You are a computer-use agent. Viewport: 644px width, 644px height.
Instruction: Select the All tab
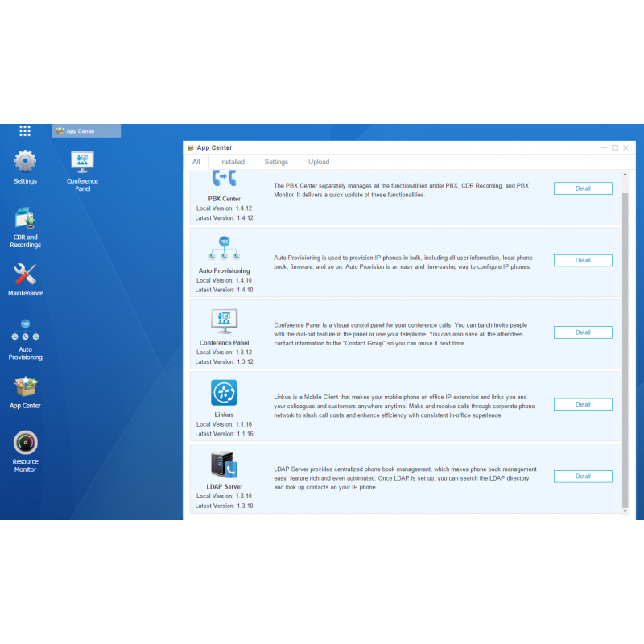point(196,162)
